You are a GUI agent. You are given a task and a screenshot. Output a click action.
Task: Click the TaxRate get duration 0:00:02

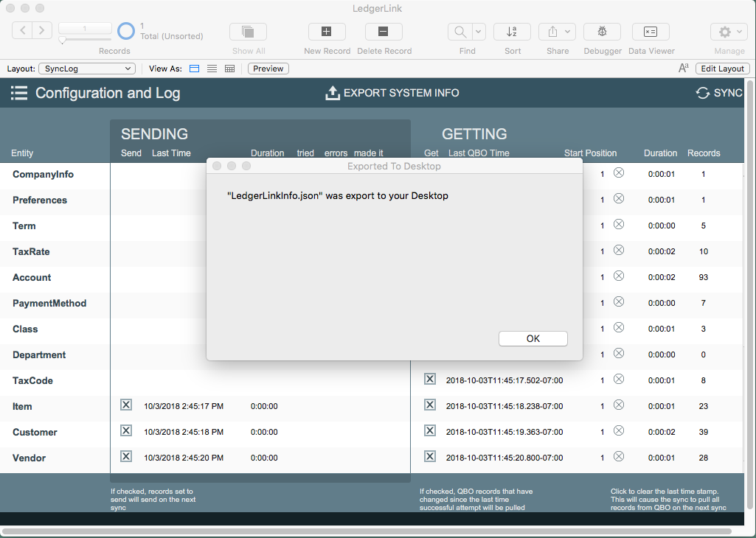pos(662,251)
